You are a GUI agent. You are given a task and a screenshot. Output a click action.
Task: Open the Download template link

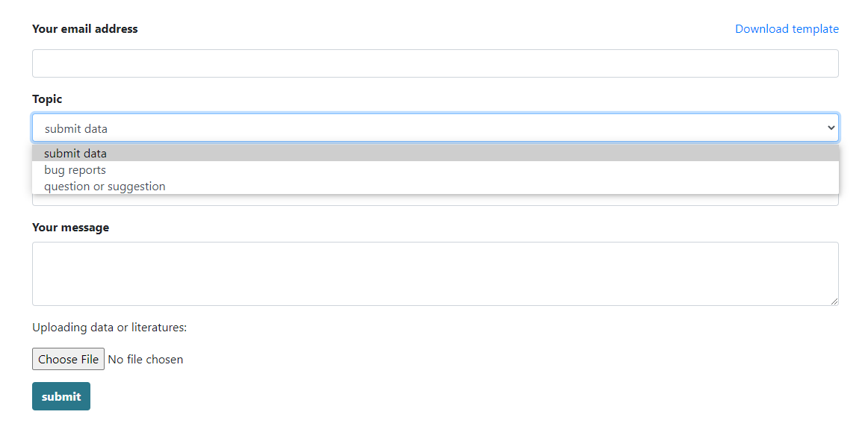tap(787, 29)
